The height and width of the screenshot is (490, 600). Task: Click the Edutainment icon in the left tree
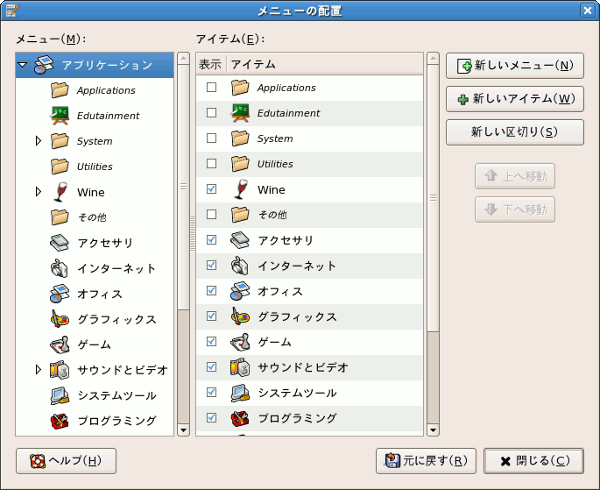(x=59, y=116)
